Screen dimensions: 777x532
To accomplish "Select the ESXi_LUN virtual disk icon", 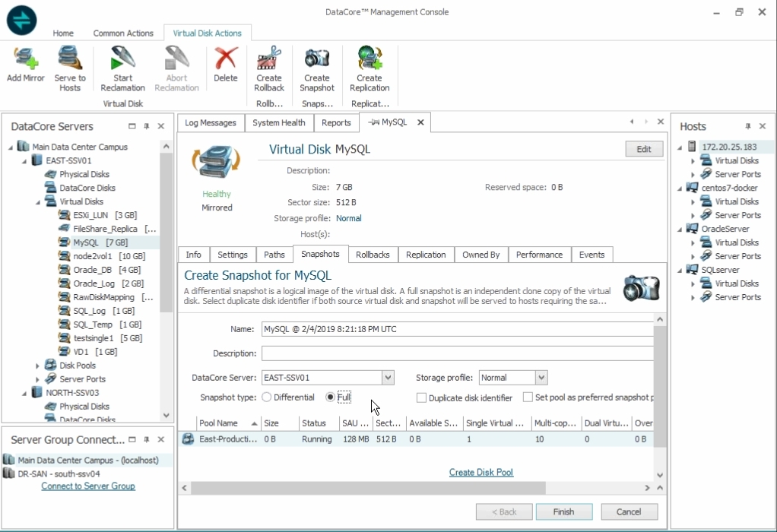I will (x=64, y=215).
